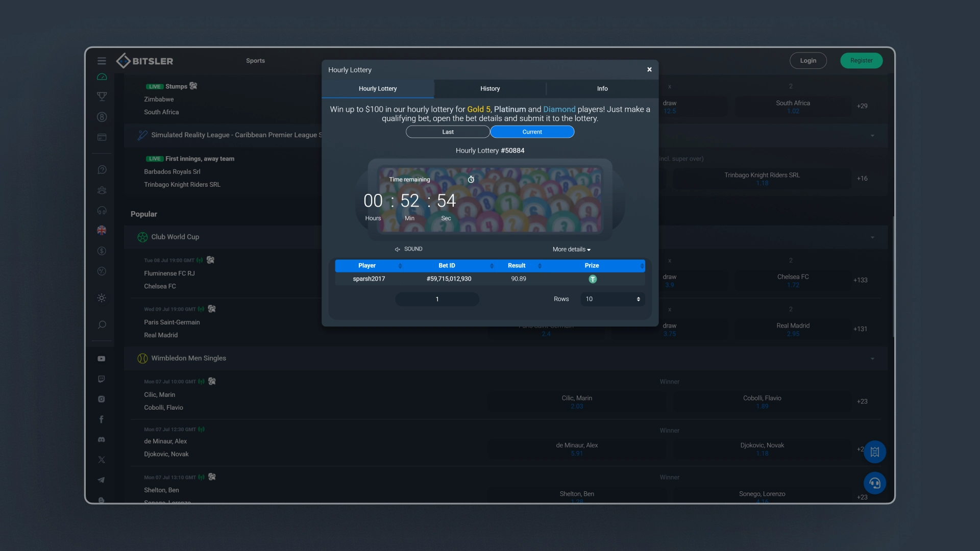Click soccer ball icon beside Club World Cup
This screenshot has height=551, width=980.
pyautogui.click(x=142, y=237)
